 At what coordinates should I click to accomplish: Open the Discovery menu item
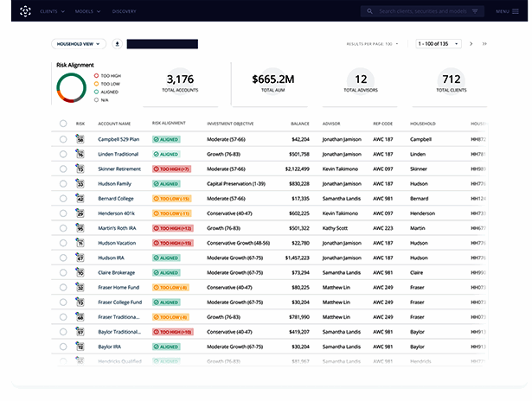coord(124,11)
